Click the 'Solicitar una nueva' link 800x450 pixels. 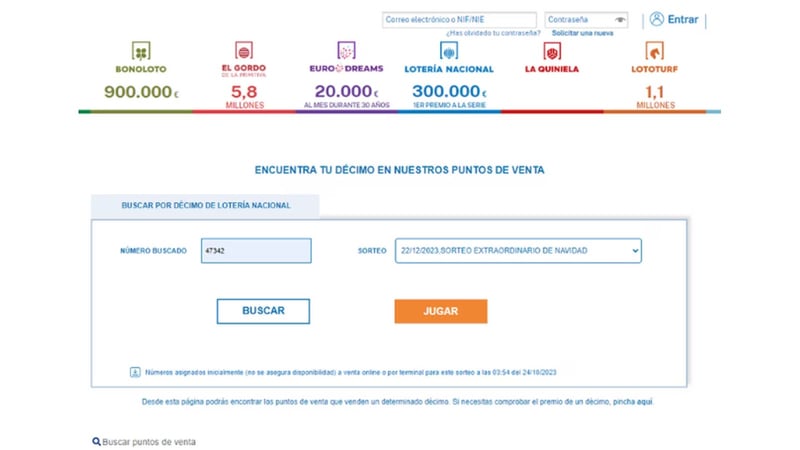(x=582, y=33)
